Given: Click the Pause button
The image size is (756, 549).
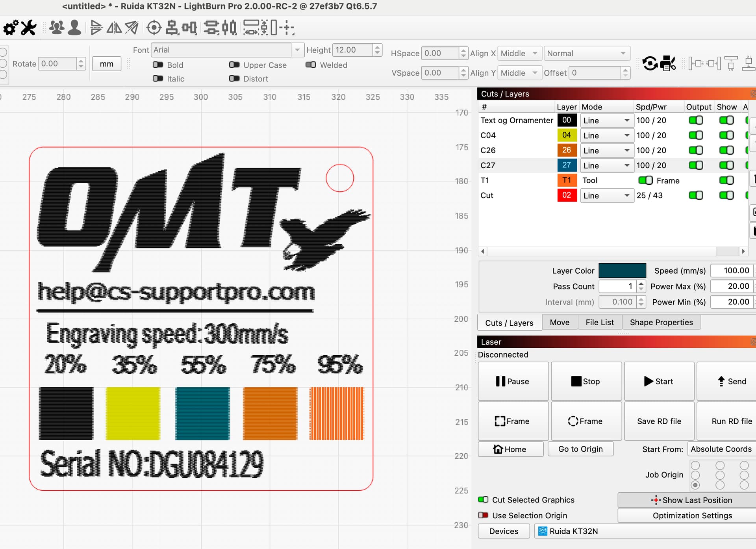Looking at the screenshot, I should pos(513,381).
